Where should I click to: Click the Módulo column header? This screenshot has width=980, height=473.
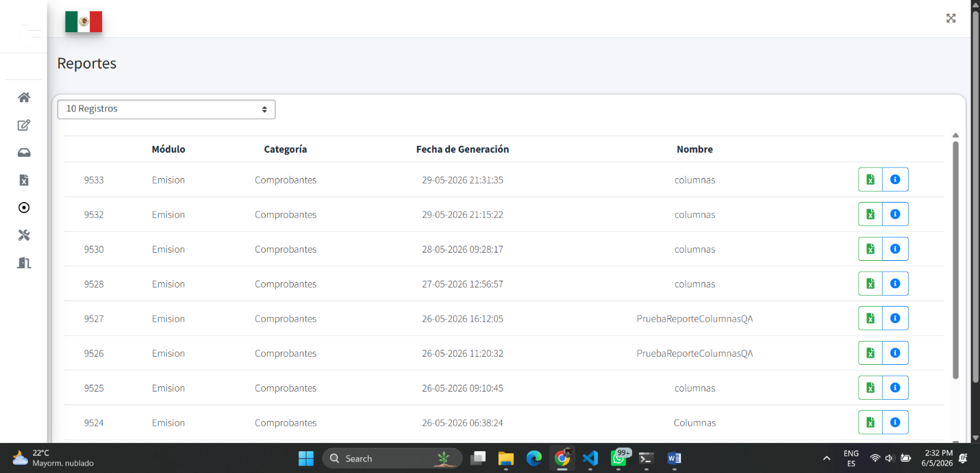[168, 149]
